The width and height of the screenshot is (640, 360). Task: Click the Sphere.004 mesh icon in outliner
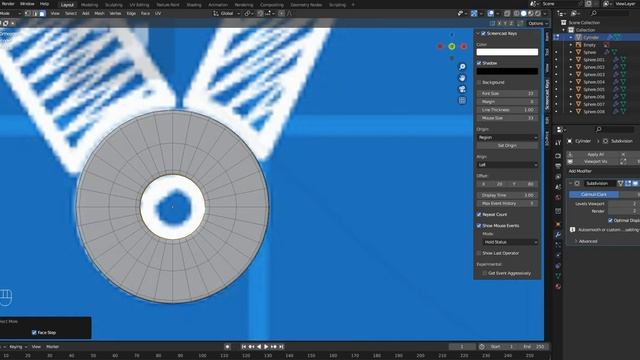[x=578, y=82]
